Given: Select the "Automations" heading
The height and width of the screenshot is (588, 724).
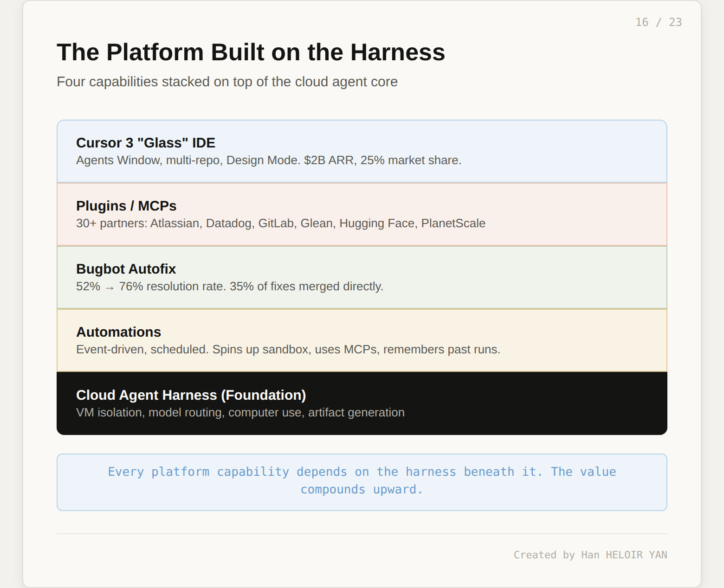Looking at the screenshot, I should pos(118,332).
